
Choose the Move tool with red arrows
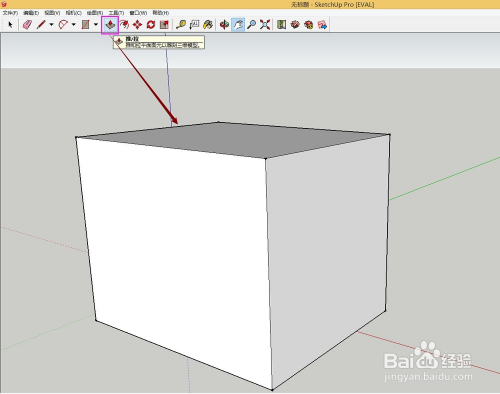(x=137, y=25)
